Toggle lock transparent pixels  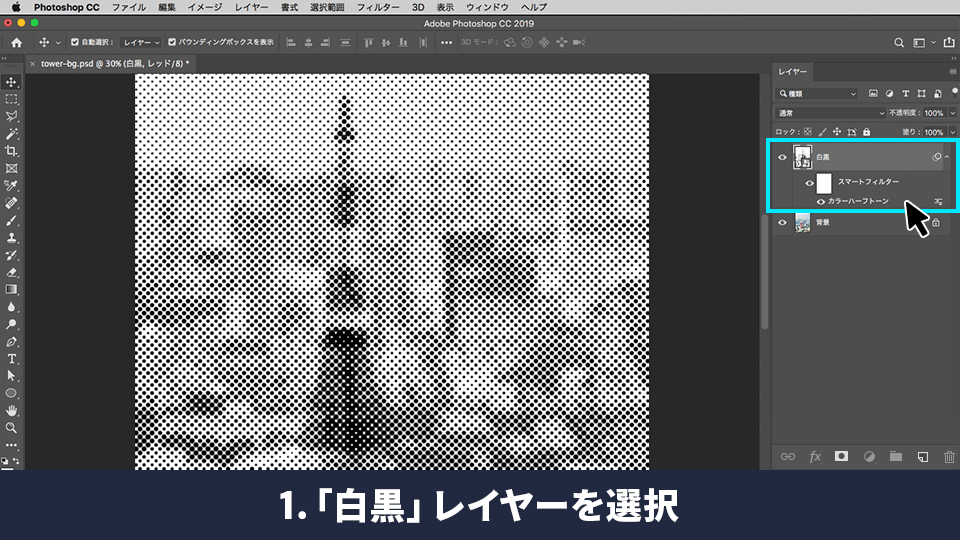[808, 132]
